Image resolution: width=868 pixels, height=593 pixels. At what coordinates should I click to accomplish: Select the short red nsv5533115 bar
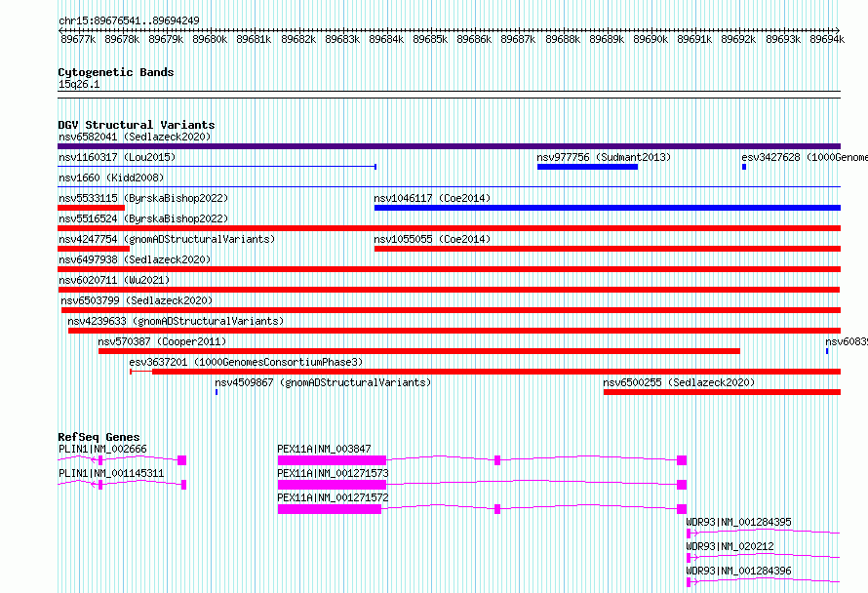click(x=91, y=208)
